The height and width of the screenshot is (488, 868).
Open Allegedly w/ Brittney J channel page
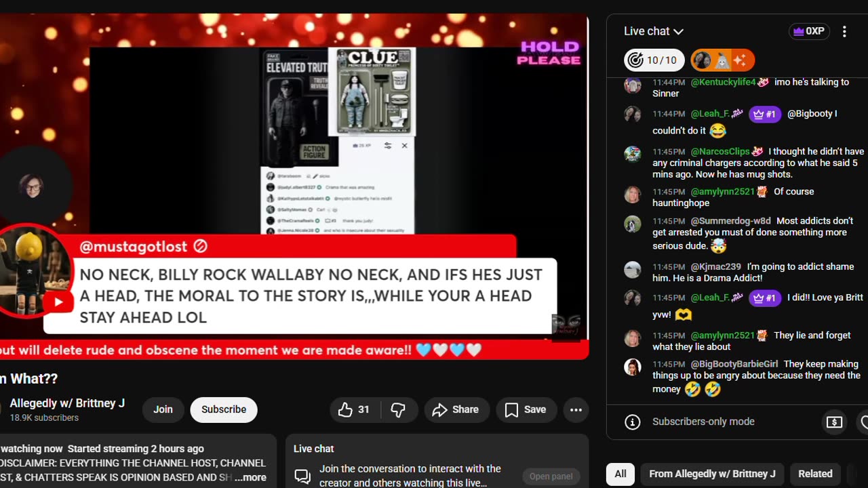pyautogui.click(x=67, y=403)
